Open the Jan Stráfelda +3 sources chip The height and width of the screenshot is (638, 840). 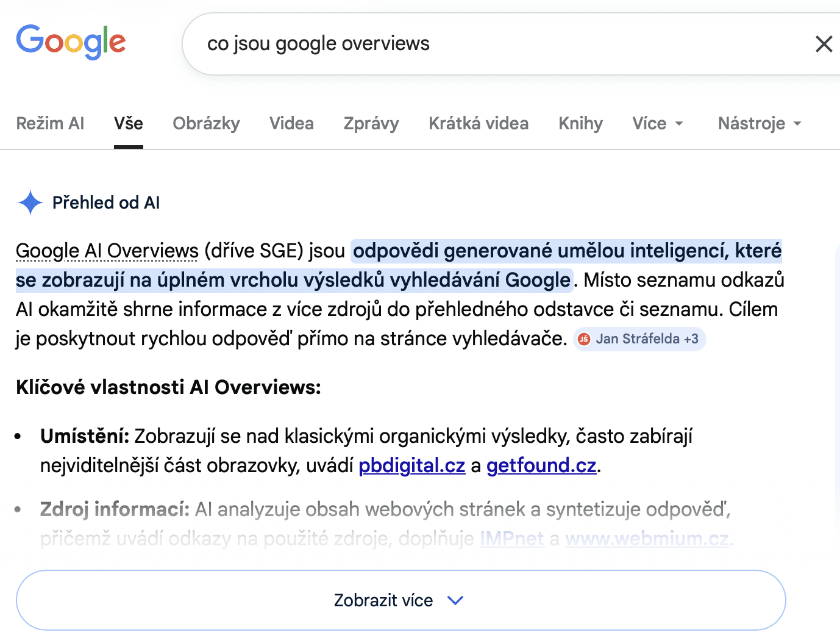coord(639,339)
